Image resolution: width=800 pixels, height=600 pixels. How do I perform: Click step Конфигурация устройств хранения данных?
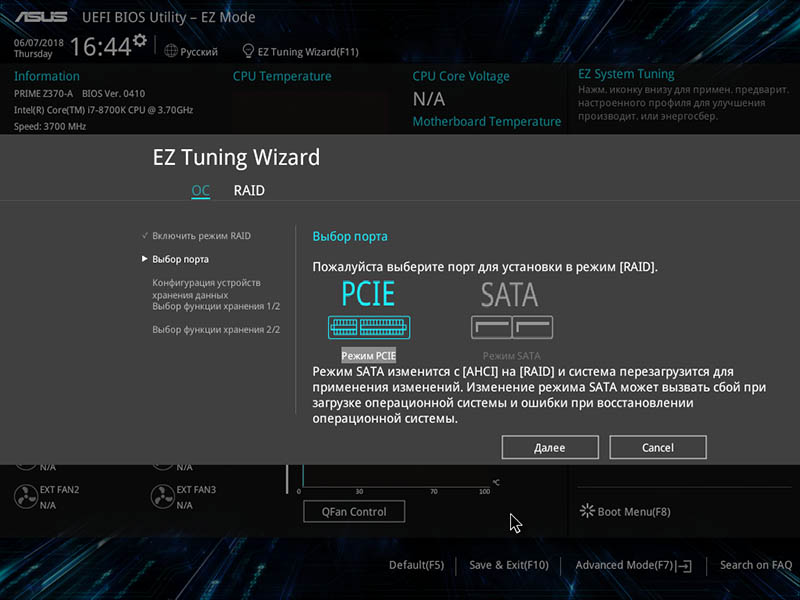coord(206,289)
